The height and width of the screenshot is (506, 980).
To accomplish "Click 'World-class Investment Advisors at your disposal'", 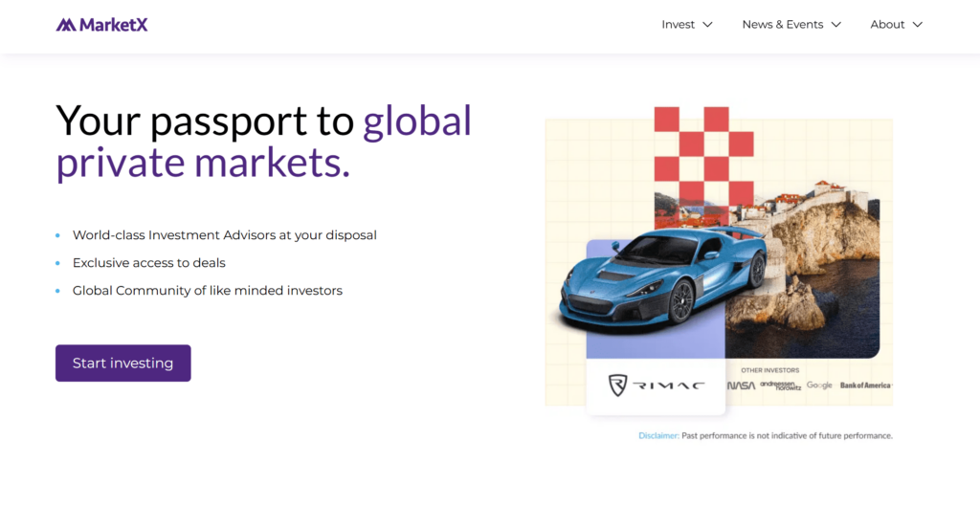I will [x=224, y=235].
